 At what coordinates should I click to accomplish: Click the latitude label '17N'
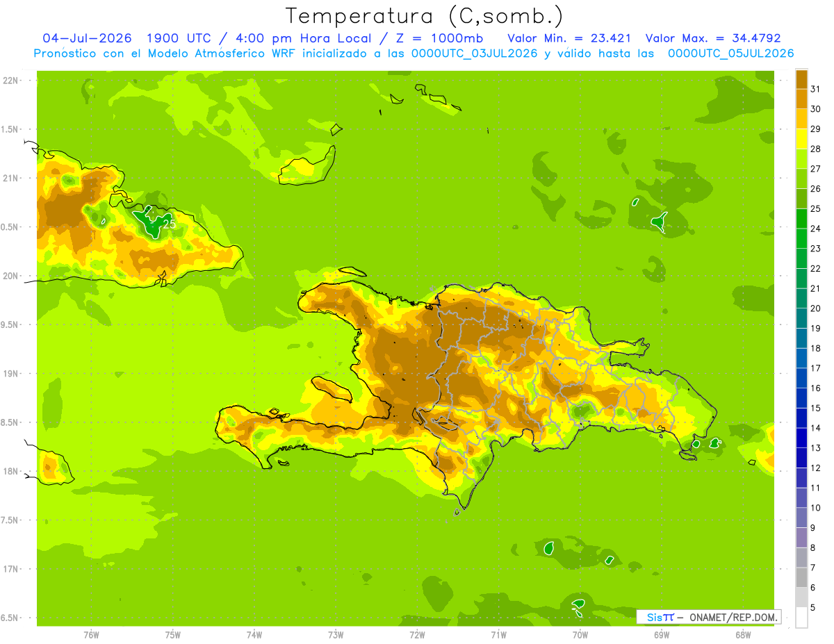pyautogui.click(x=10, y=569)
